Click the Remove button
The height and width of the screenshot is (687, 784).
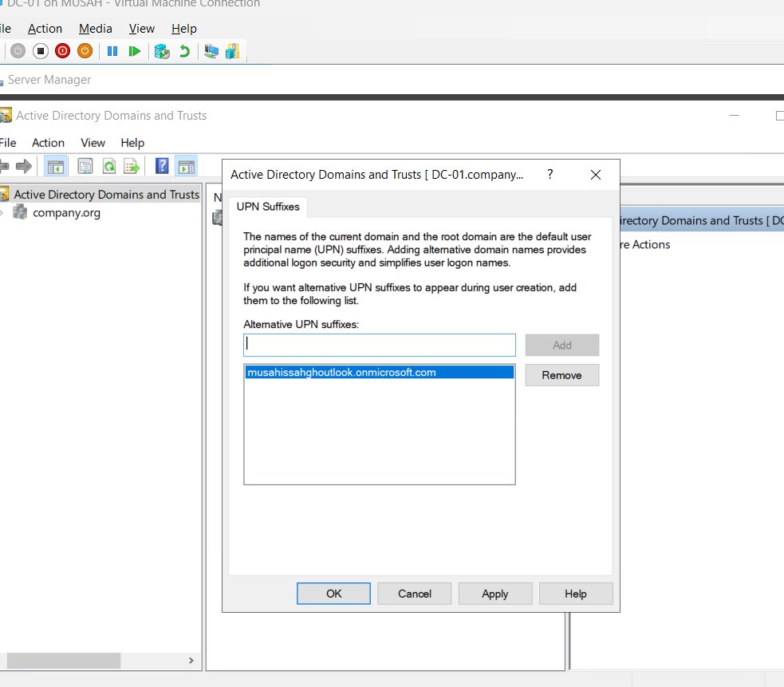(x=562, y=375)
